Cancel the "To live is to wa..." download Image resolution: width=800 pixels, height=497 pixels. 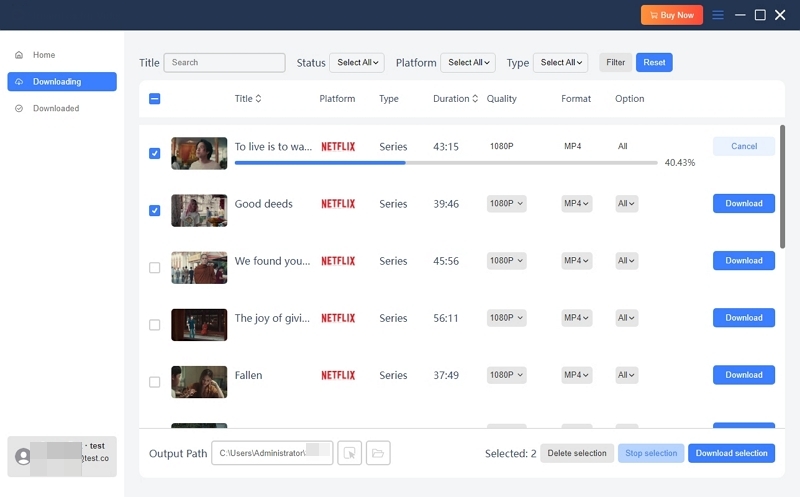pos(743,146)
